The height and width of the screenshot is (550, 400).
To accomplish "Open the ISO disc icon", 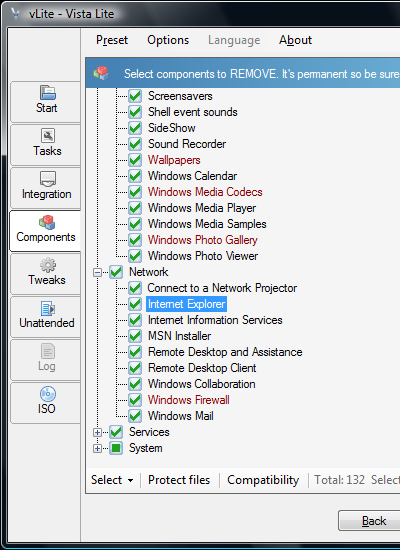I will [x=48, y=394].
